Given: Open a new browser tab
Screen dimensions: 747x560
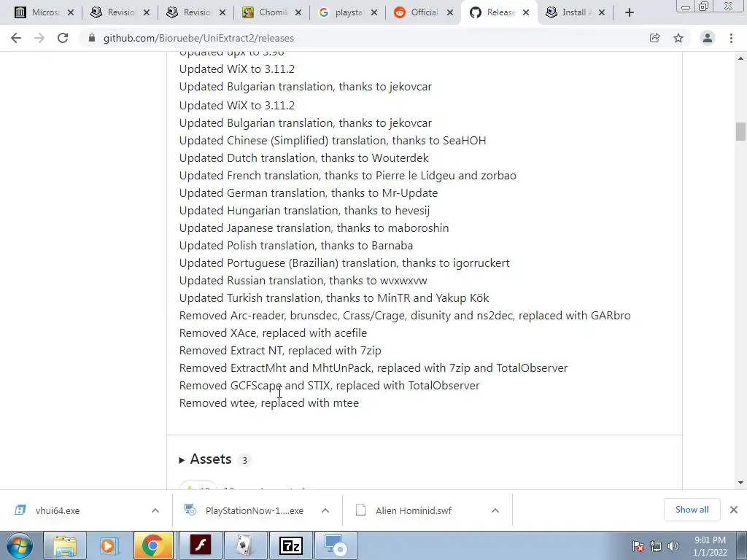Looking at the screenshot, I should click(630, 13).
